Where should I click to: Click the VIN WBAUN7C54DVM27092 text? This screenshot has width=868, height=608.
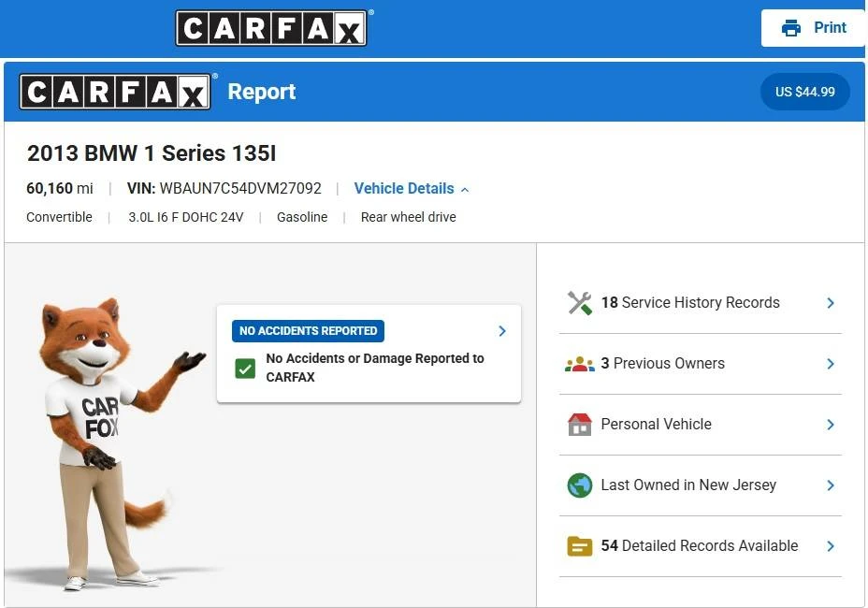point(224,188)
